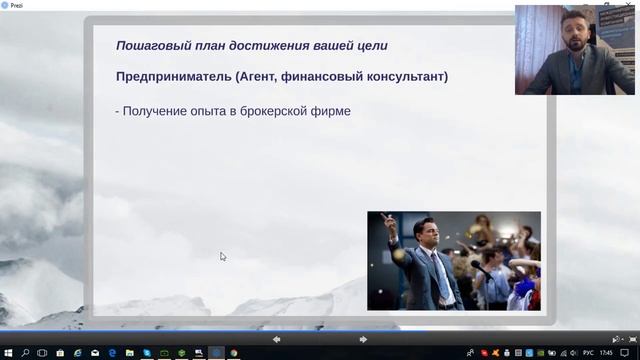640x360 pixels.
Task: Open green-outlined app in taskbar
Action: coord(164,353)
